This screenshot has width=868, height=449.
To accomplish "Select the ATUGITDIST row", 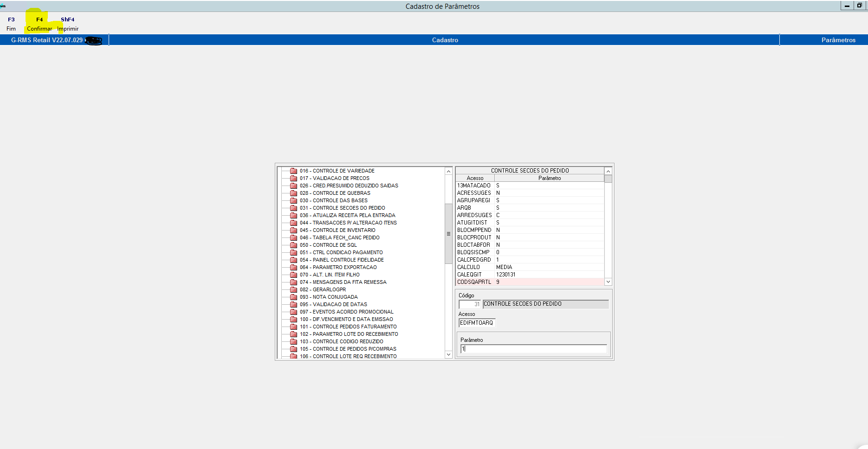I will [530, 223].
